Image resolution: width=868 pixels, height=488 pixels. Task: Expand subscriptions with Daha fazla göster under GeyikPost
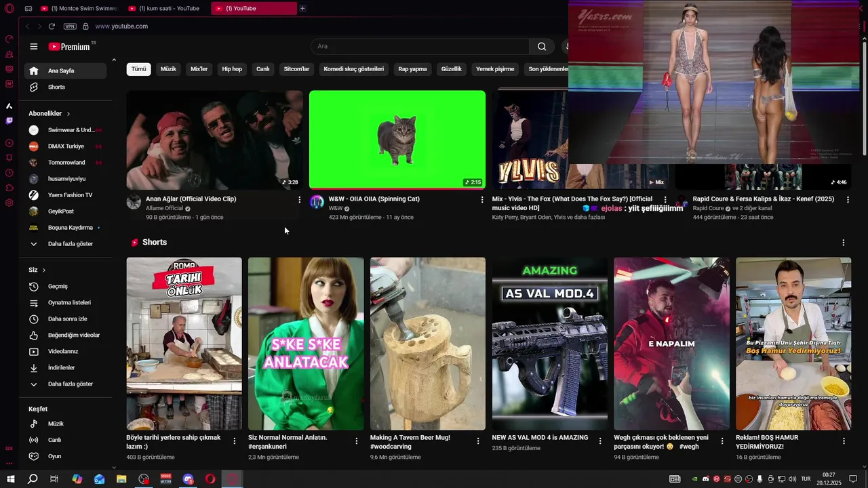[65, 244]
